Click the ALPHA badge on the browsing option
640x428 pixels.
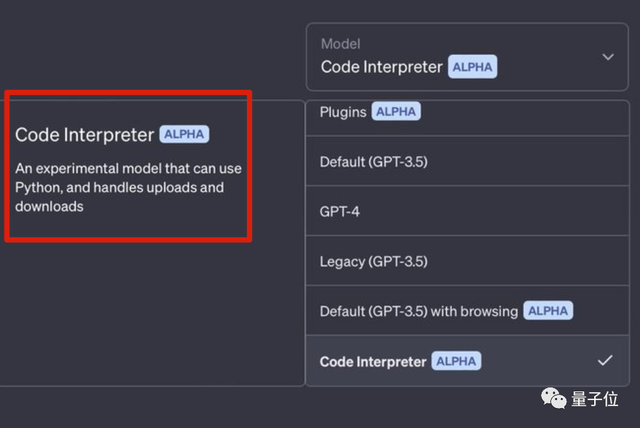(548, 311)
